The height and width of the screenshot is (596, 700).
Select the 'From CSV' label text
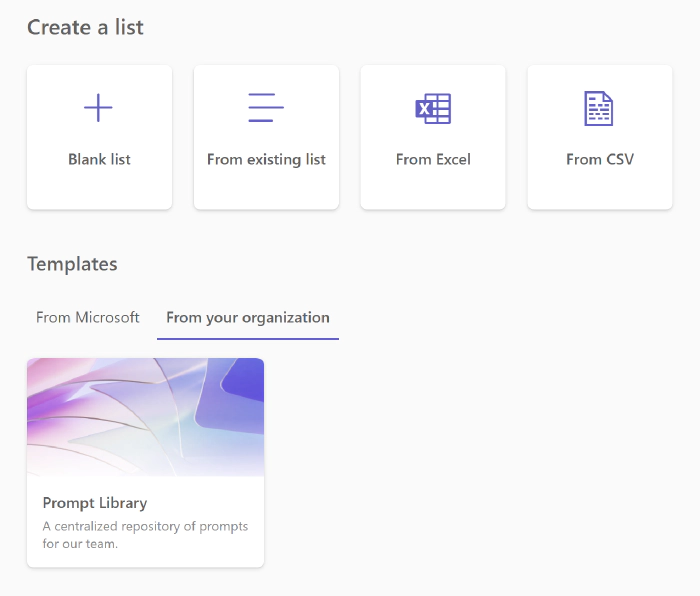click(x=600, y=159)
